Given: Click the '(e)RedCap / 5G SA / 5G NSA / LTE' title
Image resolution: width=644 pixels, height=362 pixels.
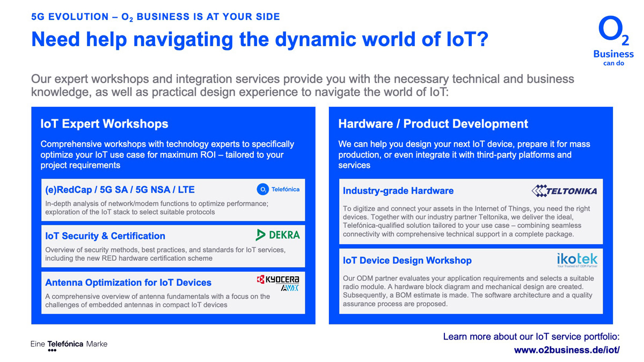Looking at the screenshot, I should coord(120,189).
